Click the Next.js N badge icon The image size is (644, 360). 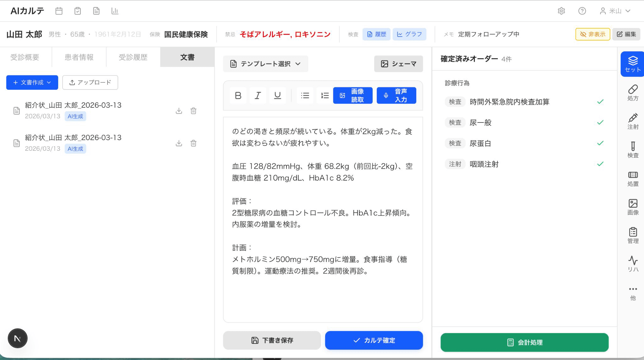(x=18, y=338)
